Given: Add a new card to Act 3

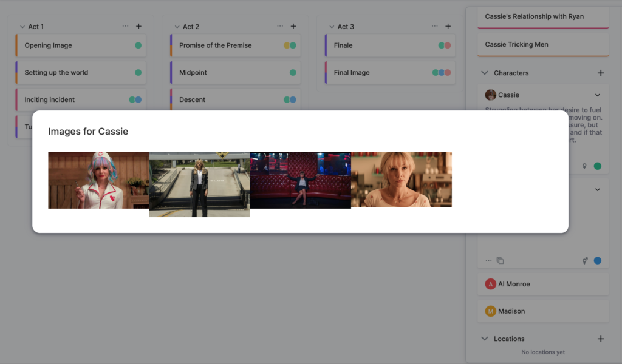Looking at the screenshot, I should [x=448, y=26].
